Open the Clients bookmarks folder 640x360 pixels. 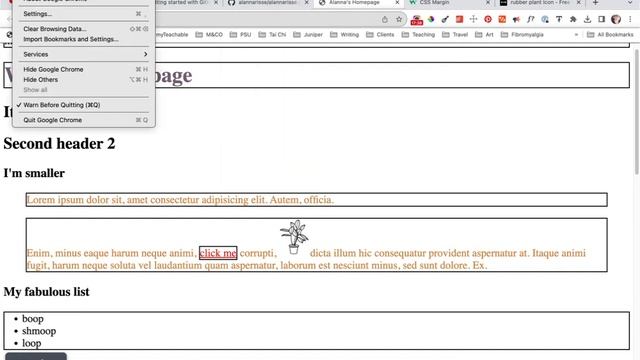pyautogui.click(x=380, y=35)
